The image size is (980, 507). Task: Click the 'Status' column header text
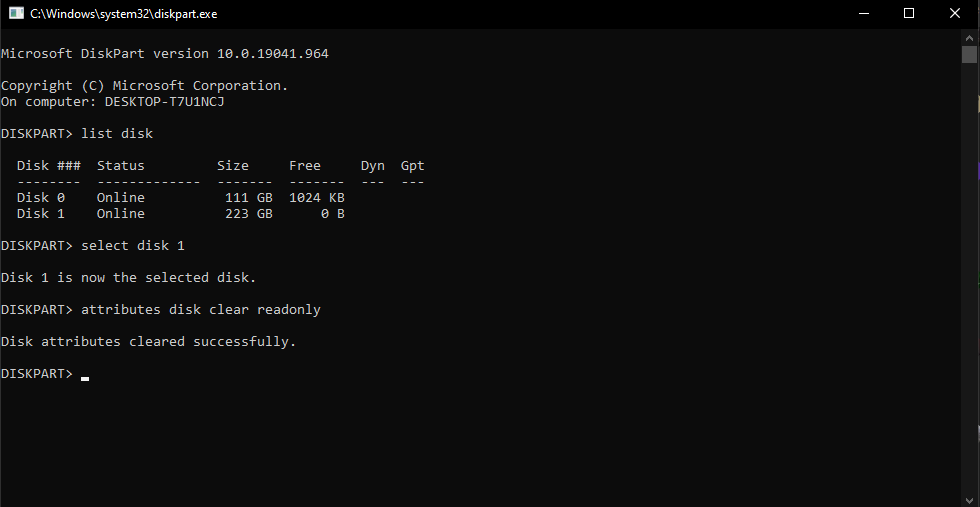pyautogui.click(x=120, y=166)
